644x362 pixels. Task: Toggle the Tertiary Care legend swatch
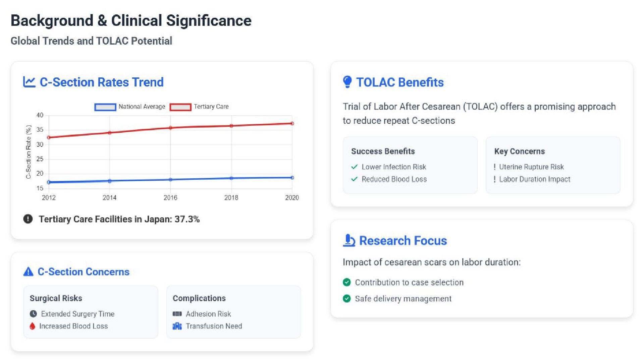click(x=180, y=107)
